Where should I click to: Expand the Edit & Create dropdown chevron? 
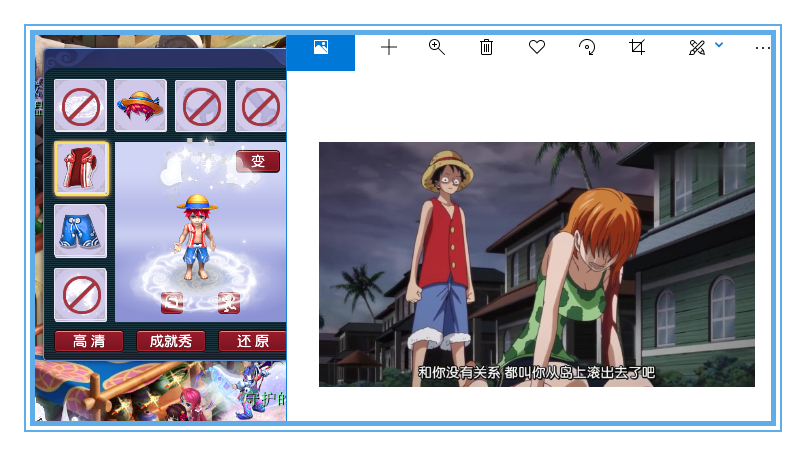point(719,45)
